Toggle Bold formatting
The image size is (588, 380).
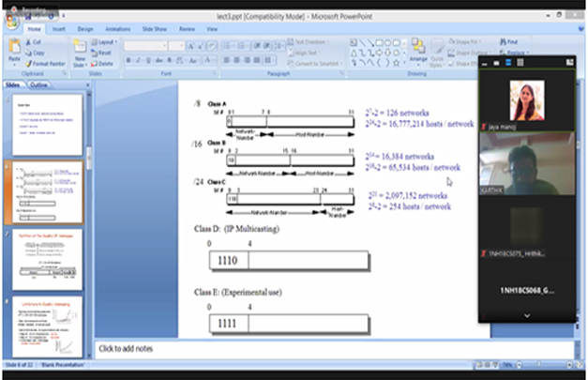pos(128,60)
